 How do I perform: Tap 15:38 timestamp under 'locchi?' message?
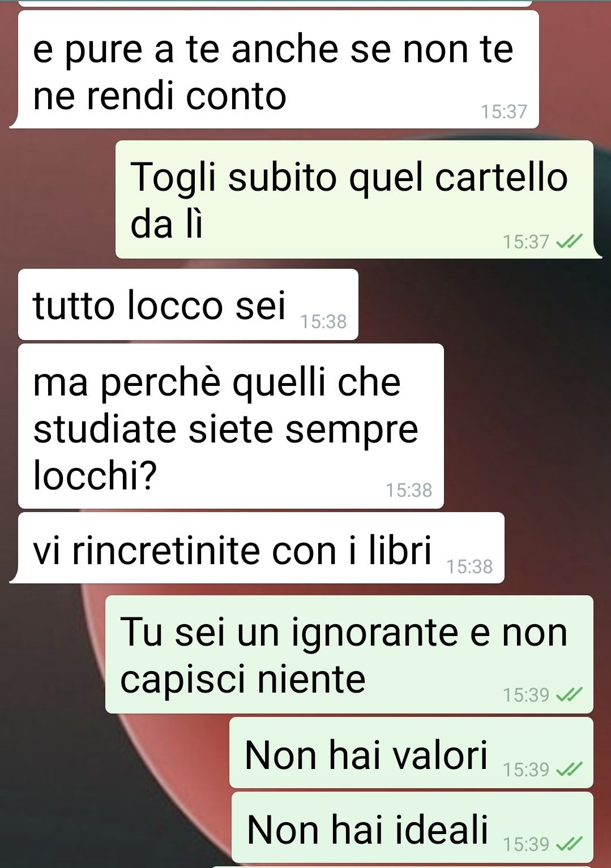coord(409,490)
